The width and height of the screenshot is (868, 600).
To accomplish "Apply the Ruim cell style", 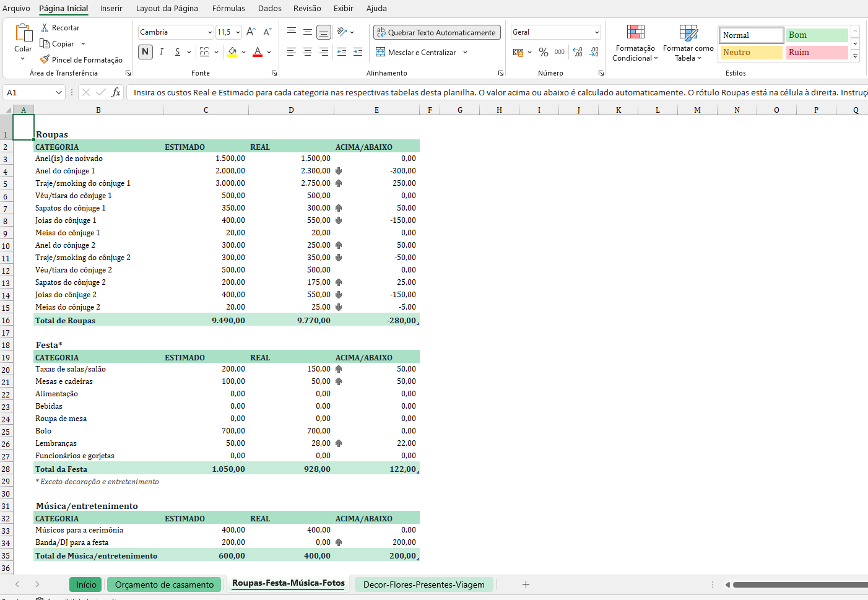I will [816, 53].
